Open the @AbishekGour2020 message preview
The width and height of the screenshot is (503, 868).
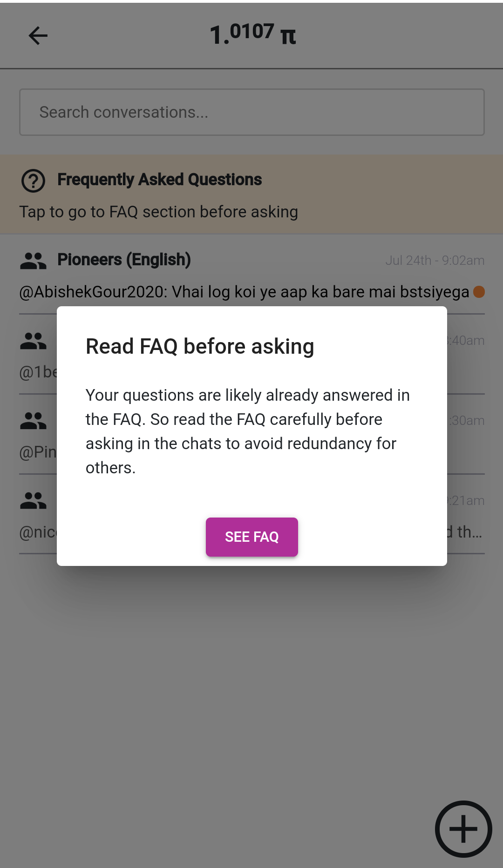244,292
